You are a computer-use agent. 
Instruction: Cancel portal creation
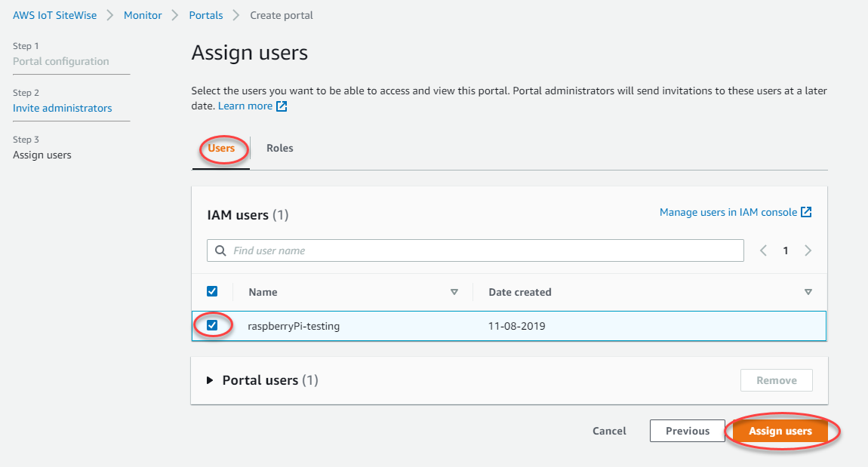608,431
